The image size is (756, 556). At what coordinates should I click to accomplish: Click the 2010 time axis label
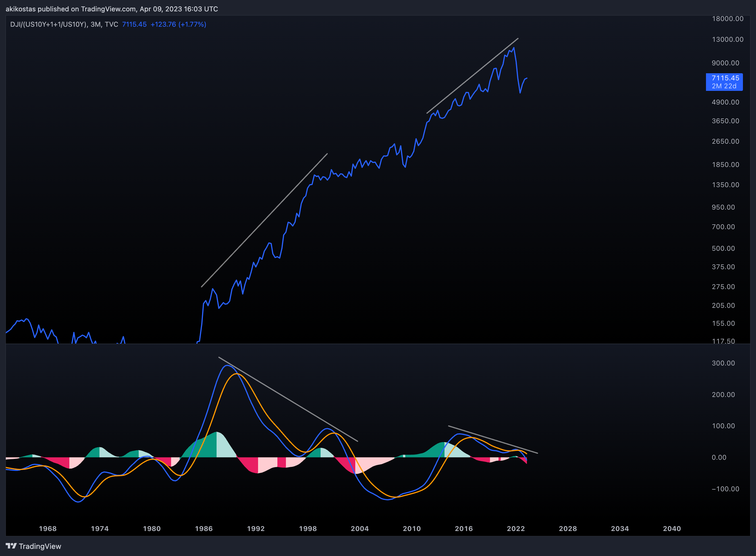(x=412, y=529)
